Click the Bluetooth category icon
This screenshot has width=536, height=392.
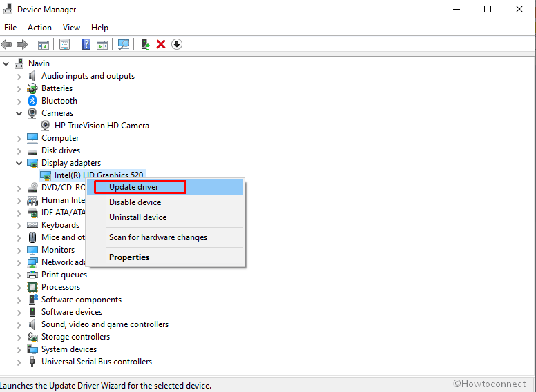pos(32,101)
